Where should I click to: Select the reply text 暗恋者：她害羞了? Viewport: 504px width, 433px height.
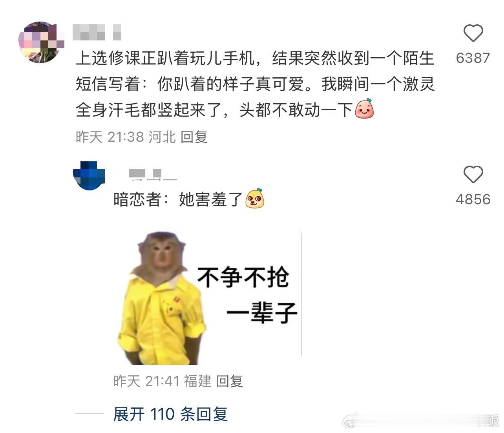(178, 199)
